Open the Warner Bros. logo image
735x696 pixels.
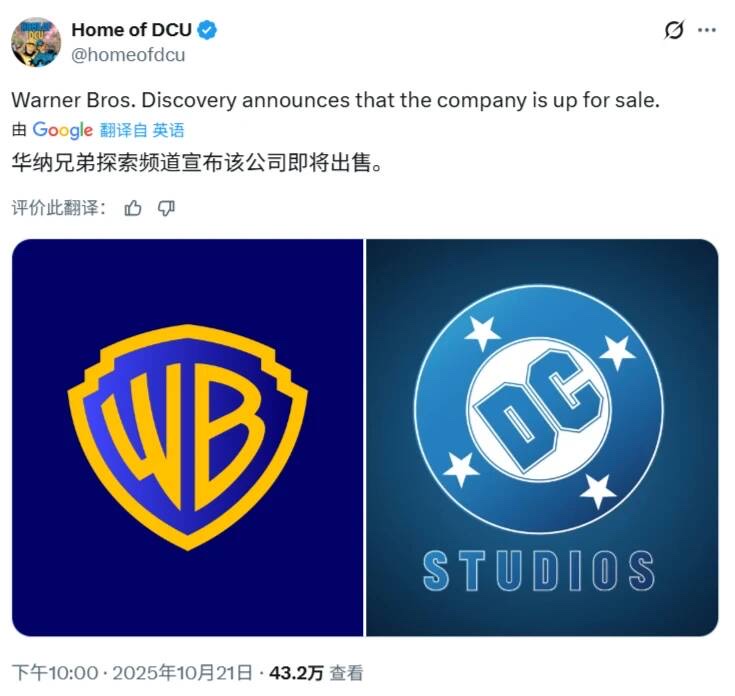coord(188,437)
